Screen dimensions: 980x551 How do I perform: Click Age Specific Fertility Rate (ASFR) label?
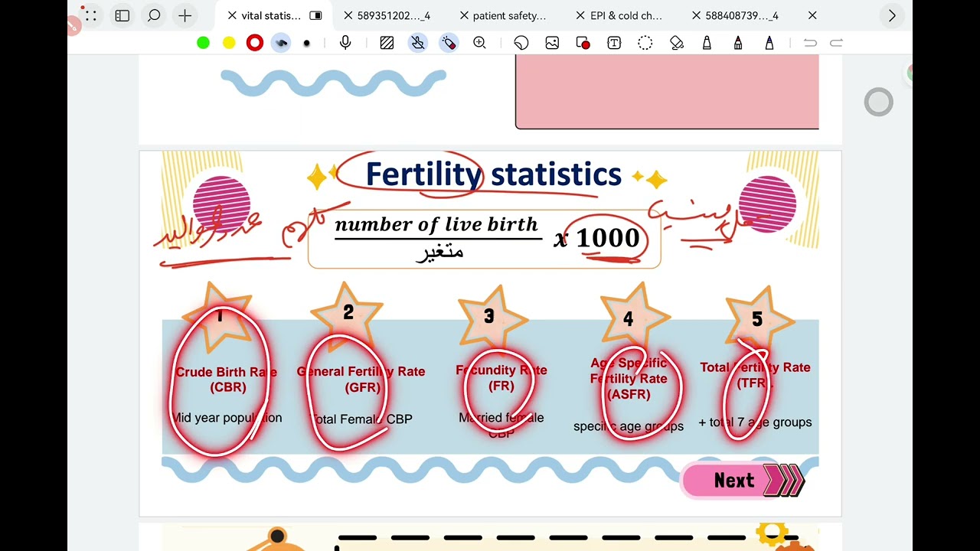629,379
